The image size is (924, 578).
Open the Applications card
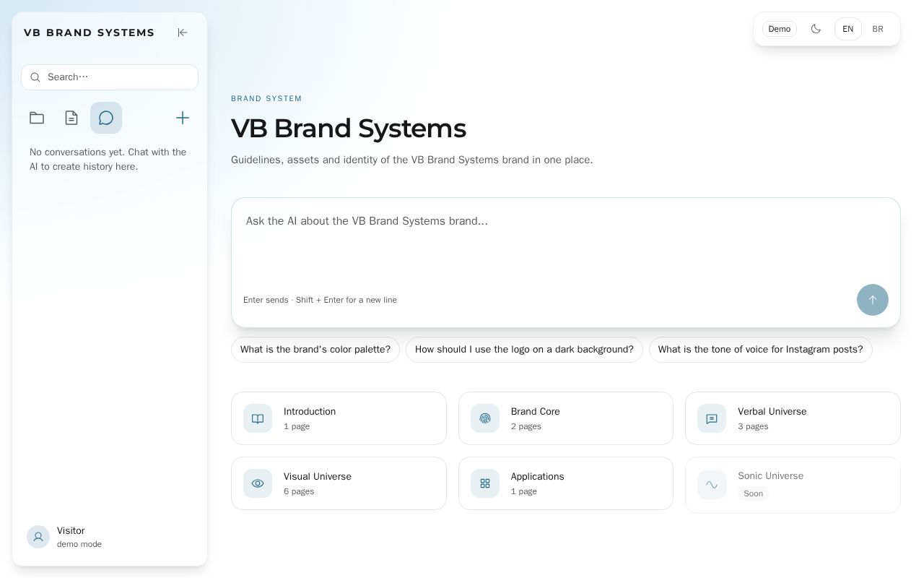[566, 483]
